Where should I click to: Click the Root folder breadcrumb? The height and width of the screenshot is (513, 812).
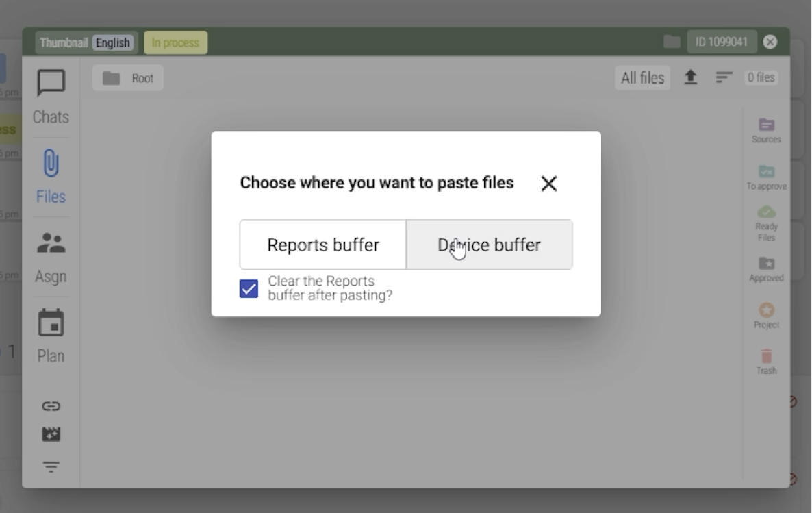coord(128,78)
